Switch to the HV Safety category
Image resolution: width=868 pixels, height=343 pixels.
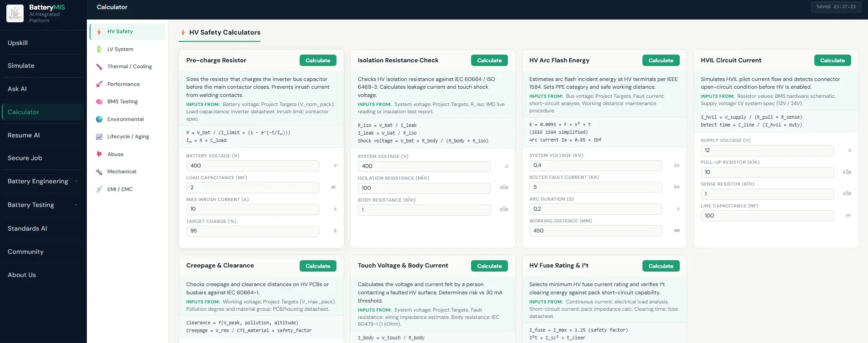click(x=127, y=32)
